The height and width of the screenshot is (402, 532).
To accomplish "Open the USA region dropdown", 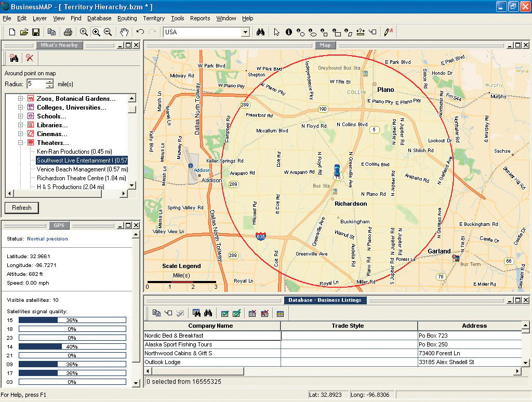I will 245,32.
